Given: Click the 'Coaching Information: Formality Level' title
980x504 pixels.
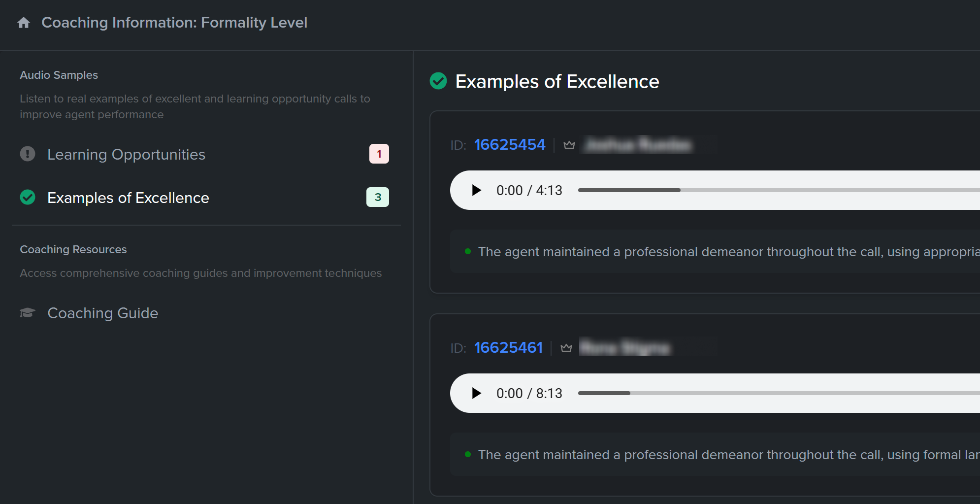Looking at the screenshot, I should [174, 23].
